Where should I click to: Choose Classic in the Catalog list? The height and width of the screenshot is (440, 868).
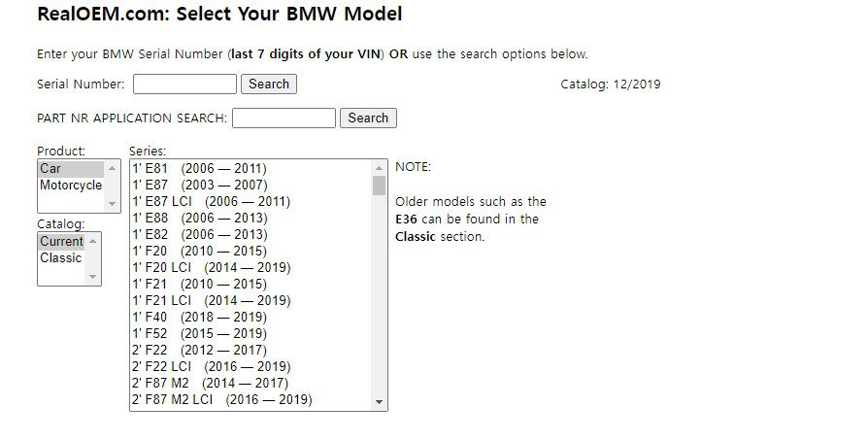tap(61, 258)
